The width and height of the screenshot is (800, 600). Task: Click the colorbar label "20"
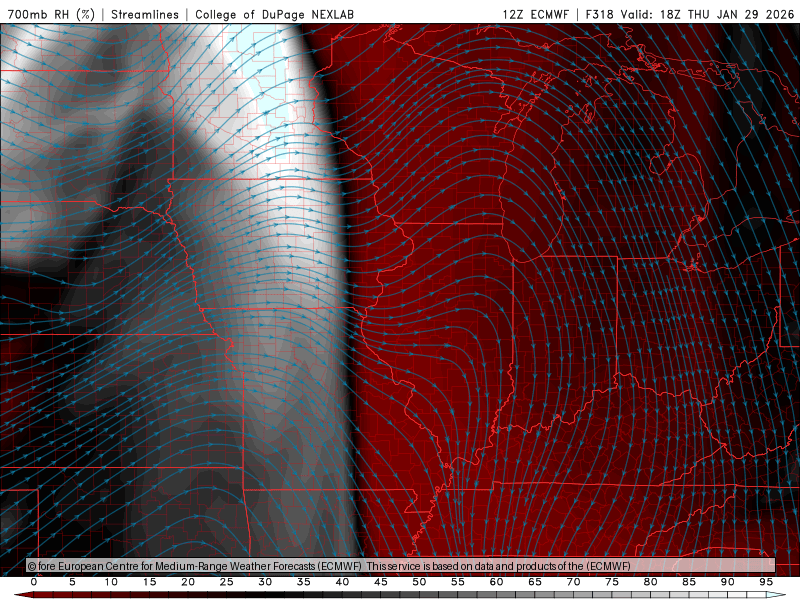(x=188, y=582)
